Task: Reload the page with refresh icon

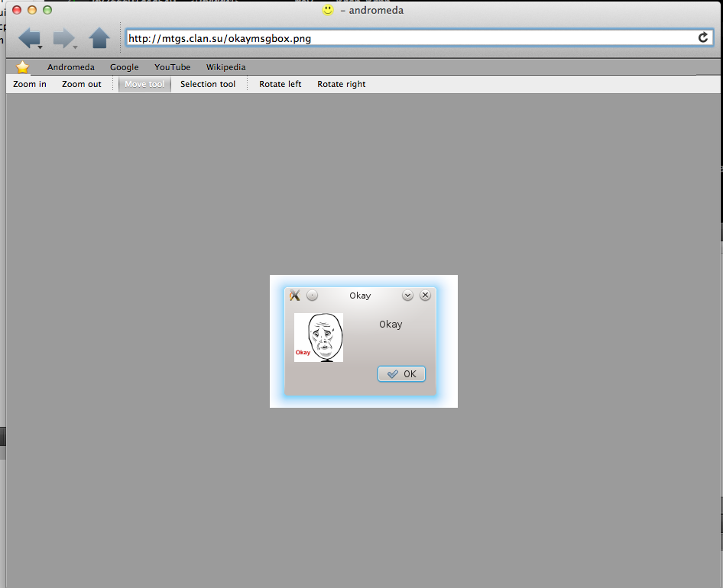Action: tap(702, 37)
